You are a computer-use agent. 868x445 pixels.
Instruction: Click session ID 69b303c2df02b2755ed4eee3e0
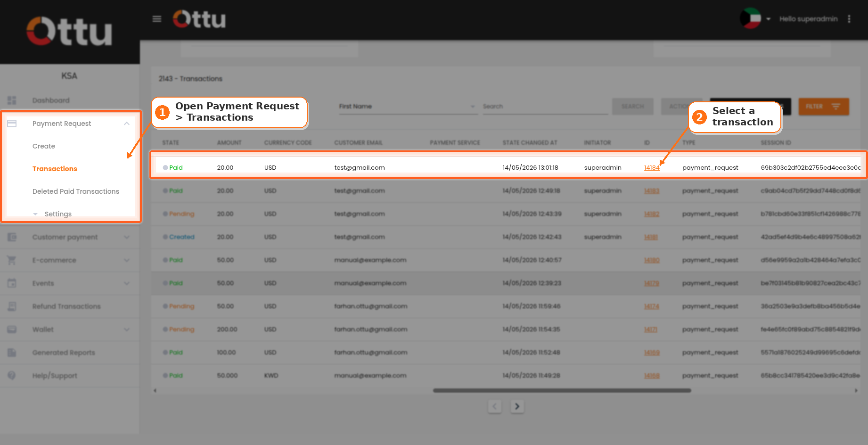pos(811,168)
